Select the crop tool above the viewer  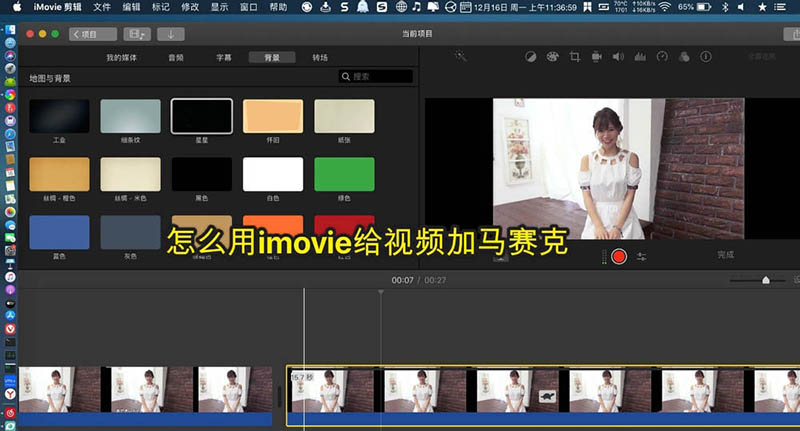pos(574,57)
